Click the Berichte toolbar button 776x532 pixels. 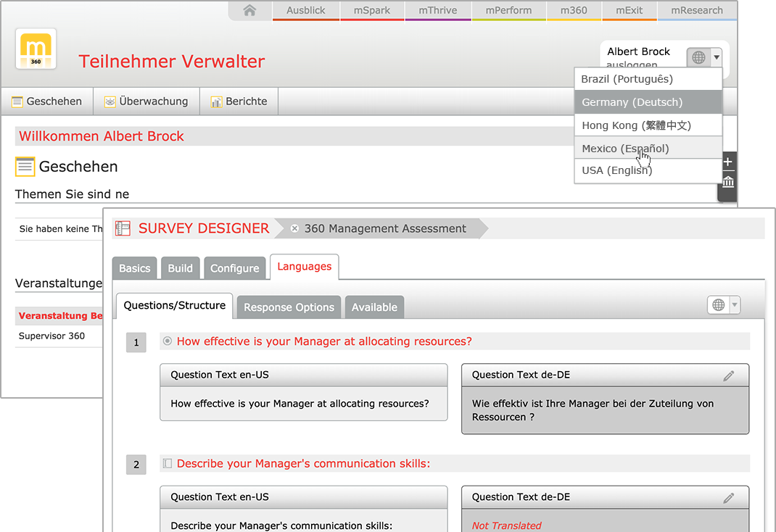[239, 101]
